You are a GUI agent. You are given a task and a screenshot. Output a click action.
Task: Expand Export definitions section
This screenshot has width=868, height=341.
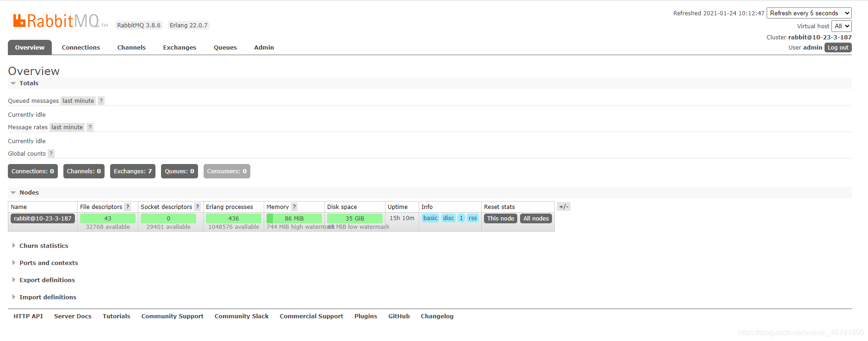coord(43,280)
